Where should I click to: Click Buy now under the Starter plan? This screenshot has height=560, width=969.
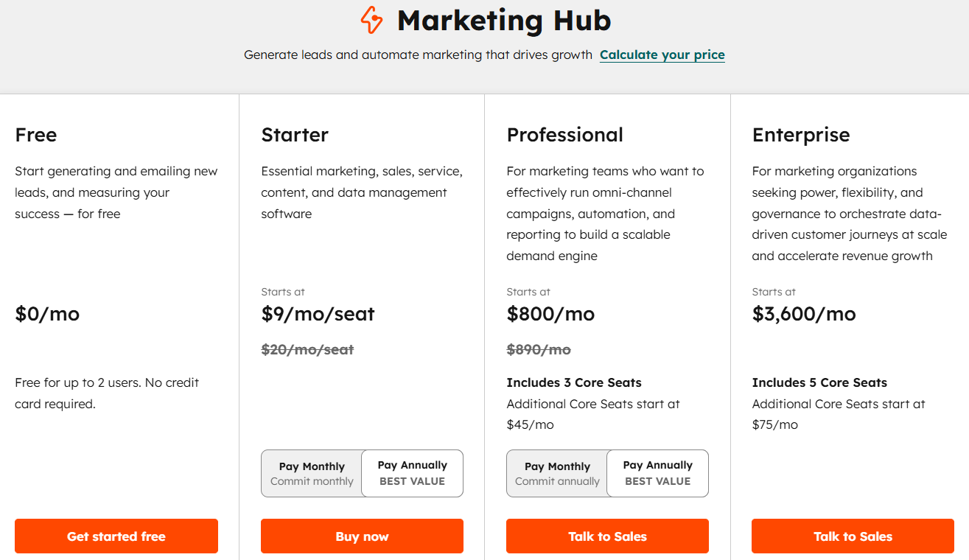(x=362, y=536)
